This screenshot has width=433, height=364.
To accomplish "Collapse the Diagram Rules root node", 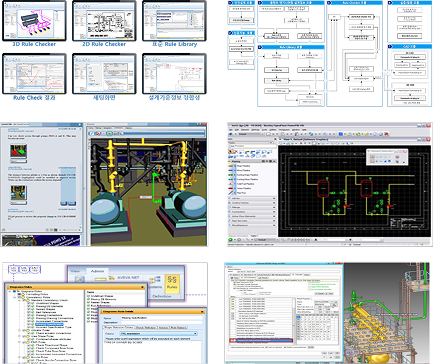I will [x=10, y=291].
